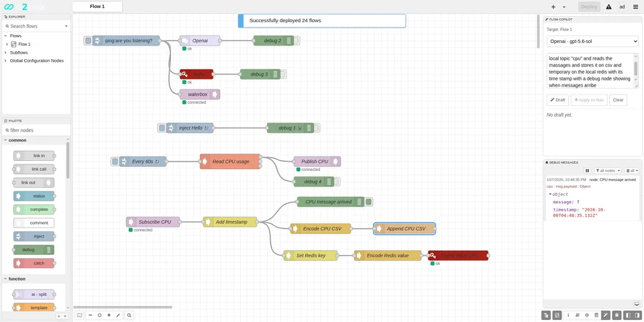Open the clear all debug messages dropdown
The width and height of the screenshot is (644, 322).
pyautogui.click(x=632, y=170)
